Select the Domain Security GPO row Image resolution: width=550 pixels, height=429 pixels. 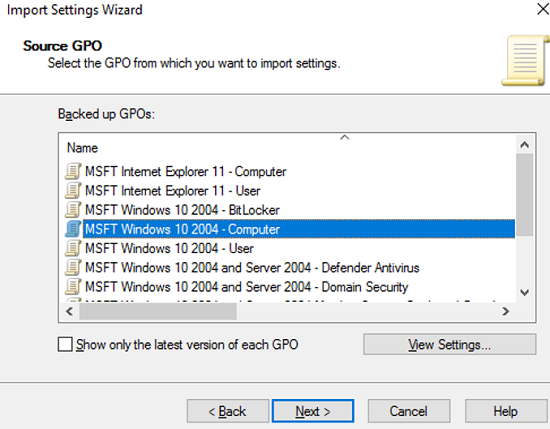246,287
